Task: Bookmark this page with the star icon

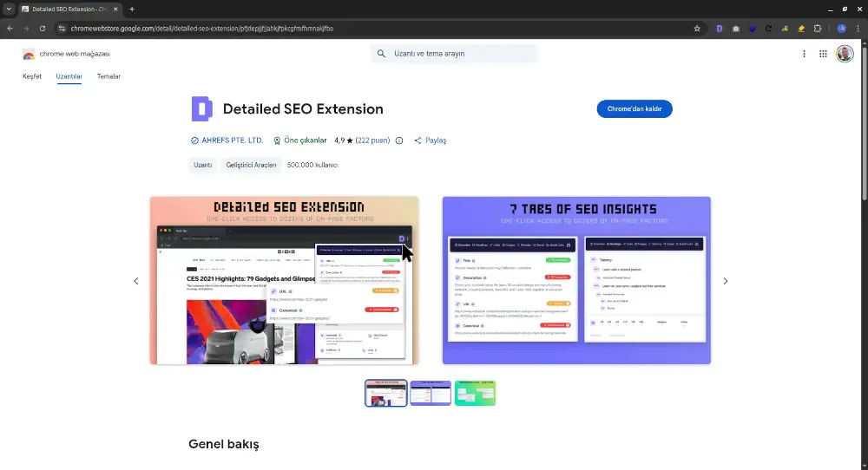Action: click(x=697, y=29)
